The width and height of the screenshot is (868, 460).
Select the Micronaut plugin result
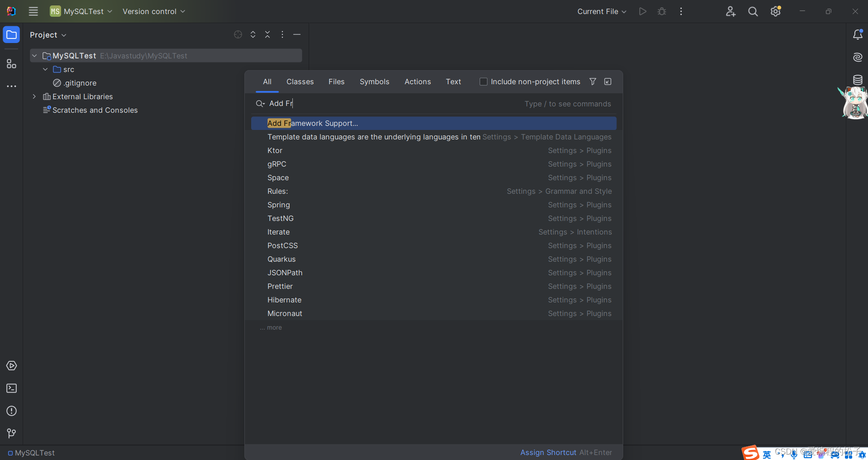434,313
